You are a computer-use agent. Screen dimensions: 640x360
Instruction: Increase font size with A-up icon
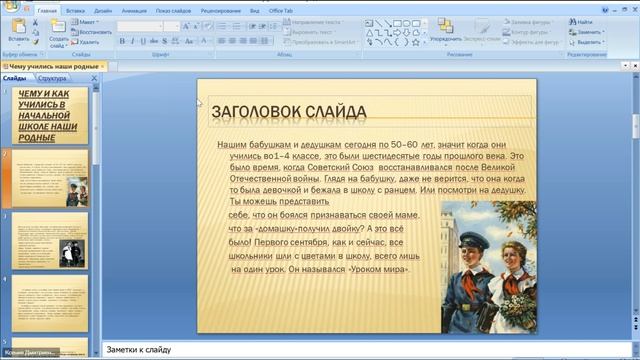[186, 27]
